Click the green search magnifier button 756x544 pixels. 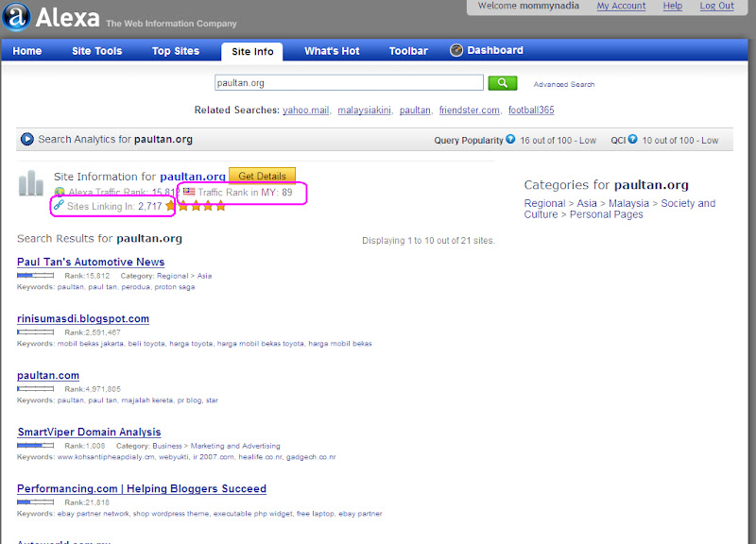503,83
